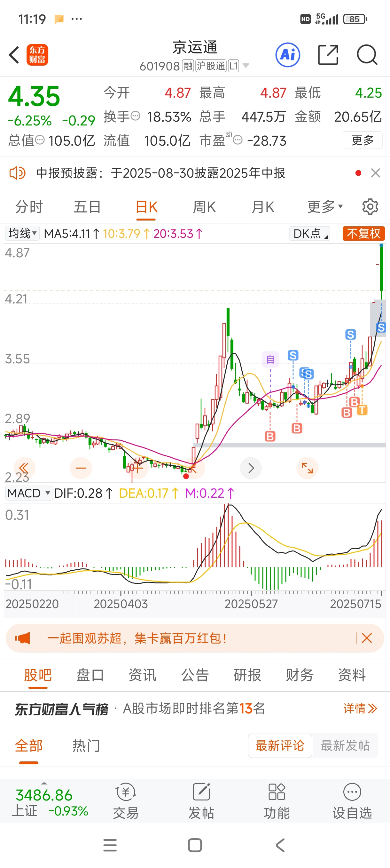
Task: Open the 均线 indicator dropdown
Action: (22, 233)
